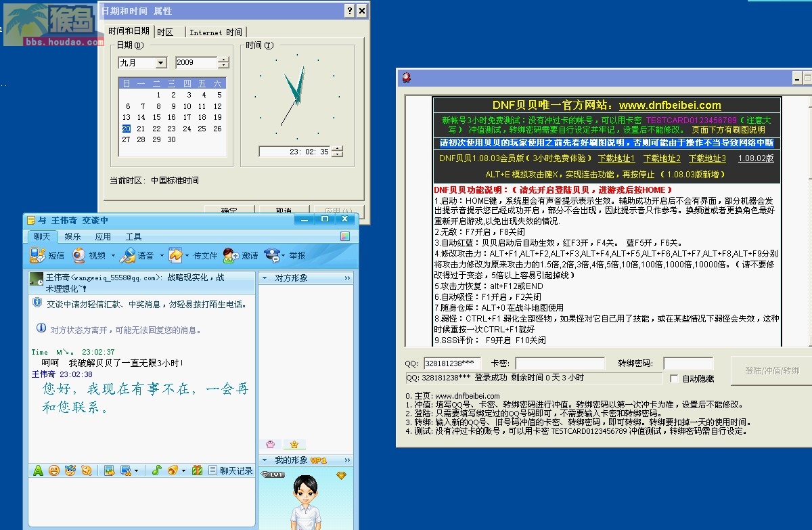Expand the file transfer options arrow
This screenshot has height=530, width=812.
[x=187, y=256]
